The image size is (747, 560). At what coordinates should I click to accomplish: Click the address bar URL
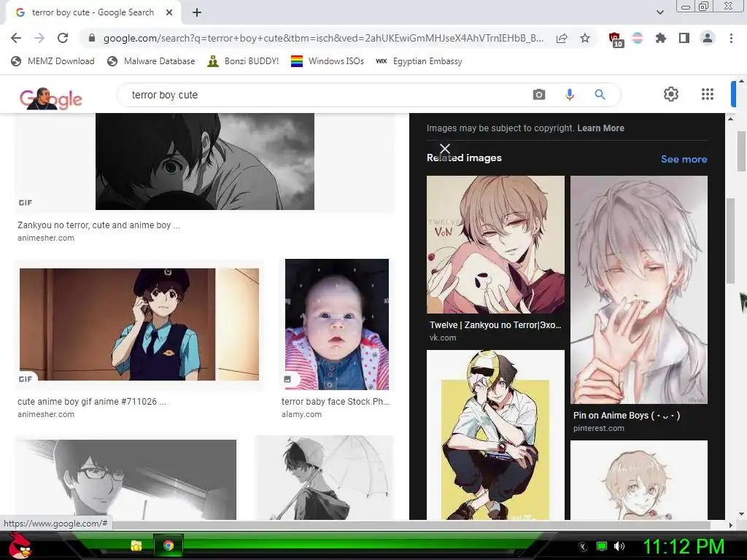(x=323, y=38)
